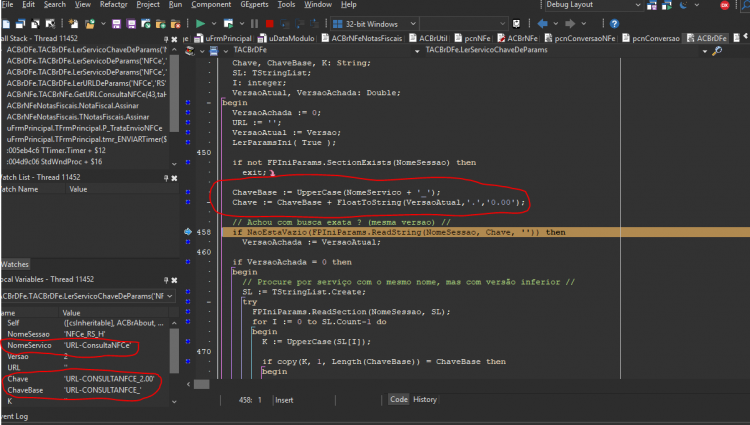Click the red DX badge icon
This screenshot has width=750, height=425.
[725, 5]
